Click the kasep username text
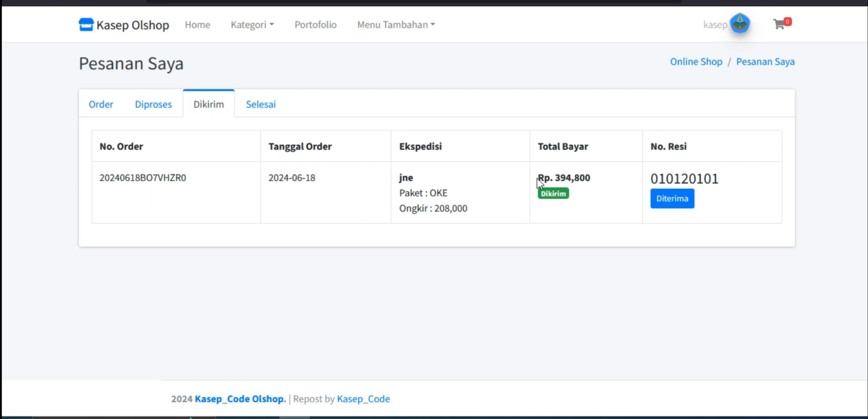Viewport: 868px width, 419px height. coord(715,24)
